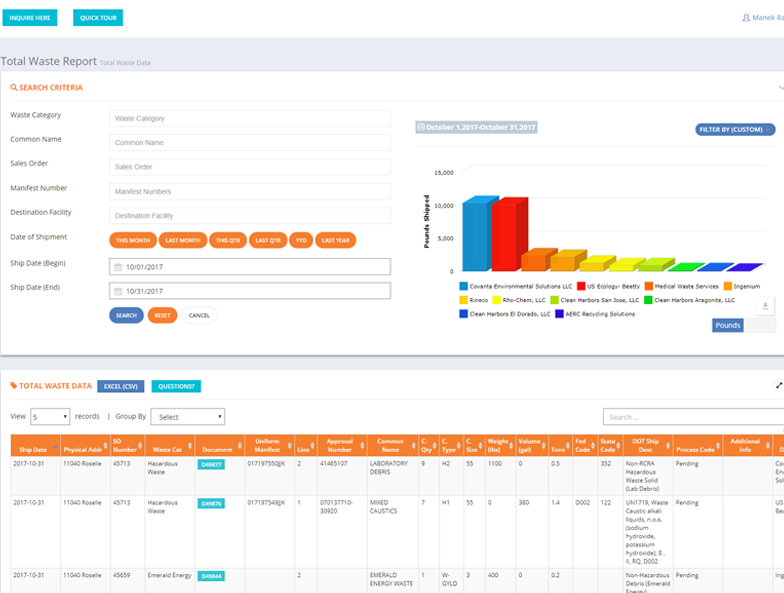Export data with Excel (CSV) button
This screenshot has height=593, width=784.
point(120,386)
